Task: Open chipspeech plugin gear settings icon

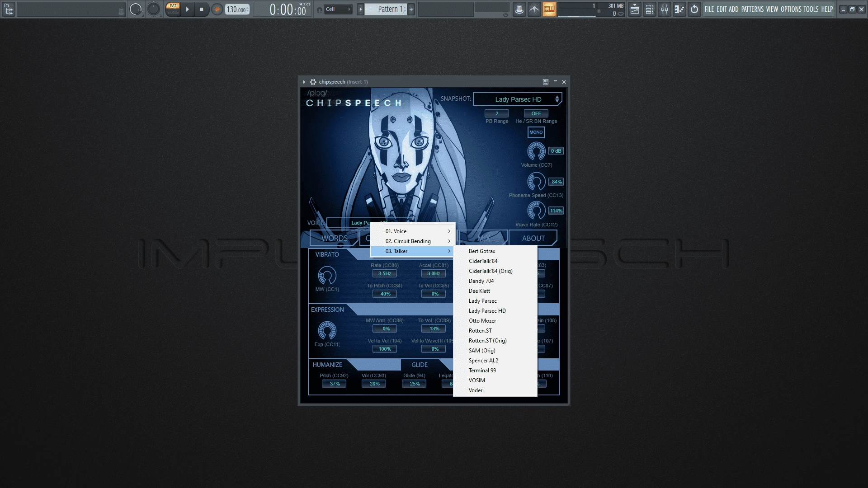Action: click(313, 82)
